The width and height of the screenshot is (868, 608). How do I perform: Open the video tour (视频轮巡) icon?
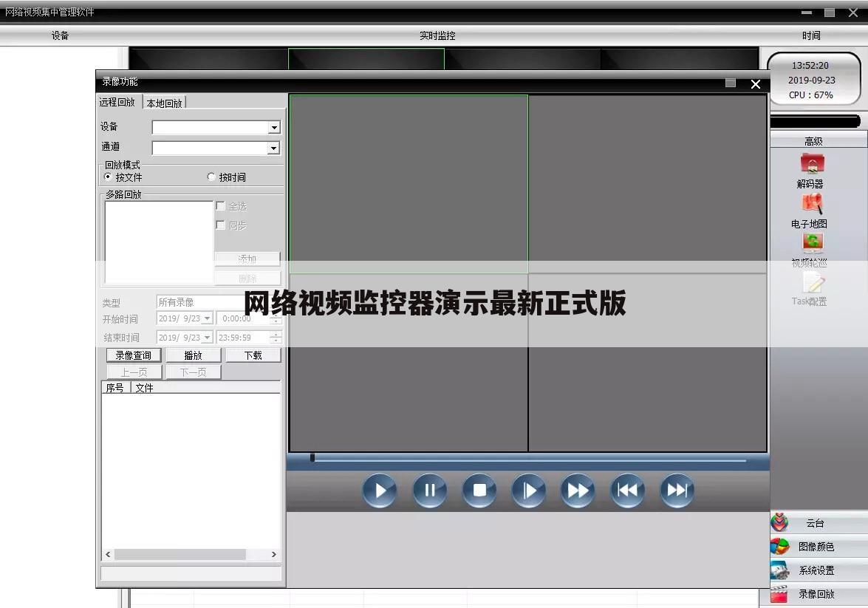click(x=812, y=242)
